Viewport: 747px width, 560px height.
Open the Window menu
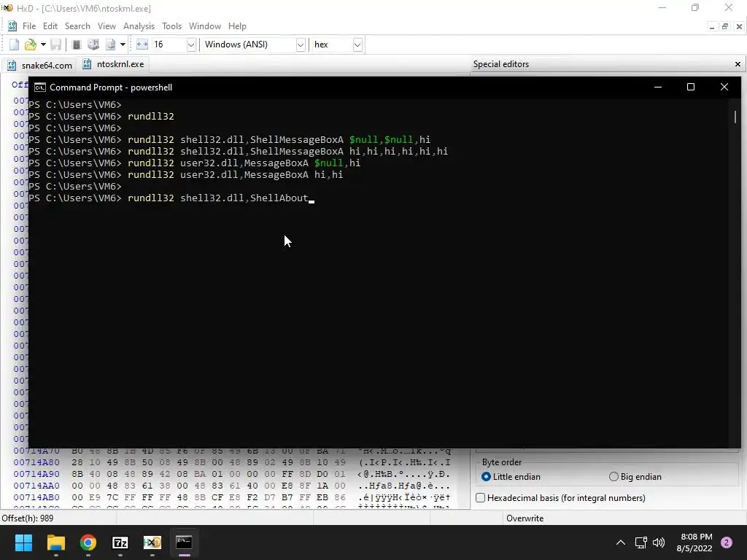click(205, 26)
